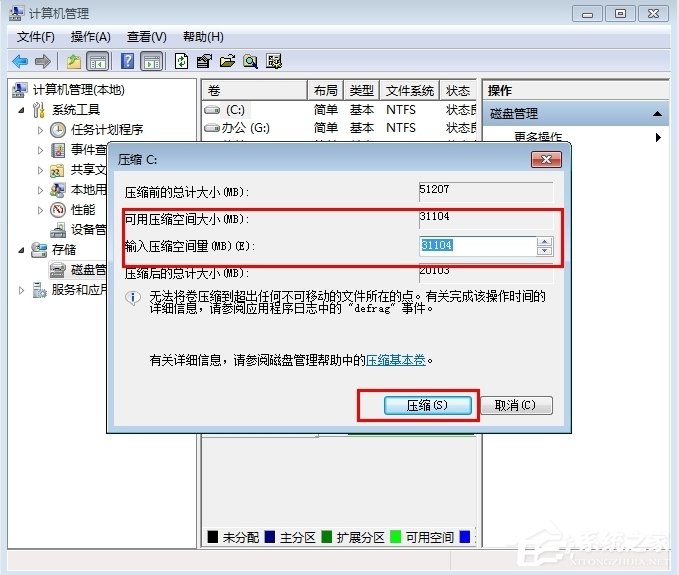Click the magnifier search toolbar icon
679x575 pixels.
coord(250,61)
